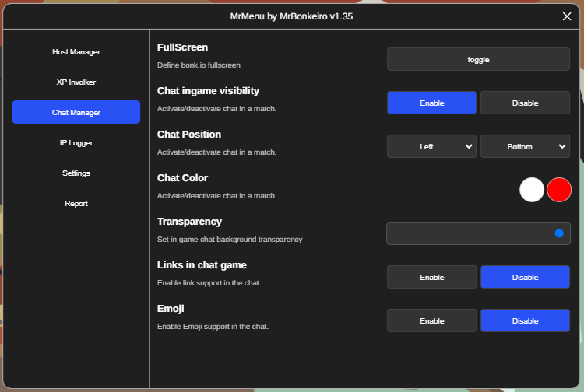Enable links in chat game
The image size is (584, 392).
[431, 277]
